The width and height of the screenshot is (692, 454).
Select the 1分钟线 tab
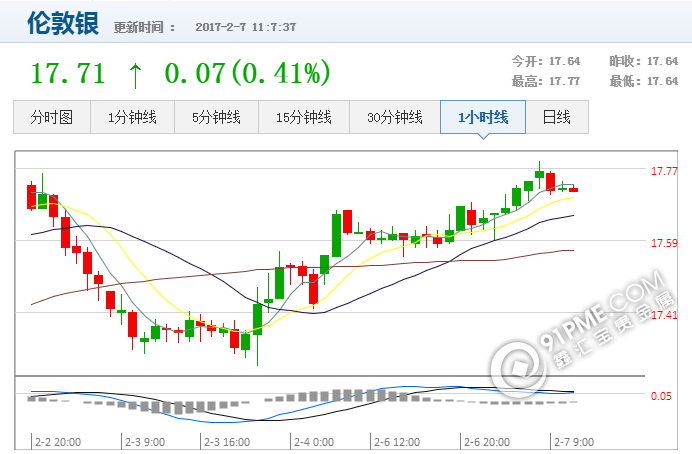132,117
